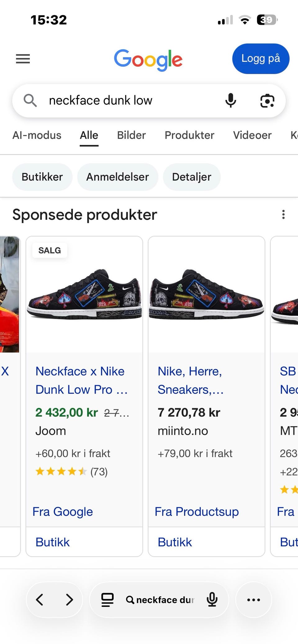Open Google Lens camera search
The height and width of the screenshot is (644, 298).
(267, 101)
